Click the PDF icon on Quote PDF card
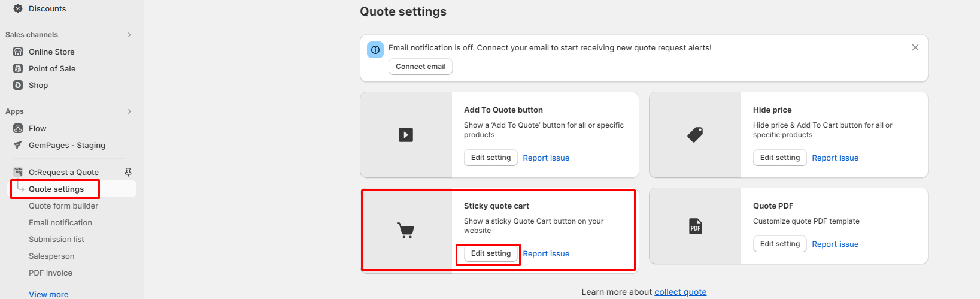Viewport: 980px width, 299px height. (695, 226)
